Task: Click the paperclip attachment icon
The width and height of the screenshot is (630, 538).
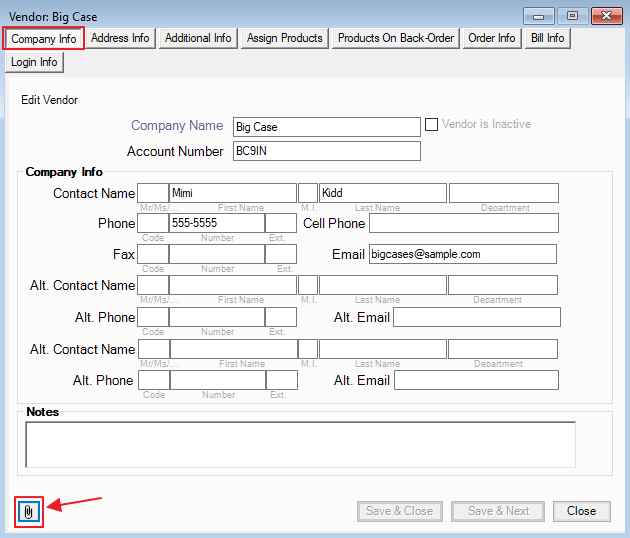Action: tap(29, 511)
